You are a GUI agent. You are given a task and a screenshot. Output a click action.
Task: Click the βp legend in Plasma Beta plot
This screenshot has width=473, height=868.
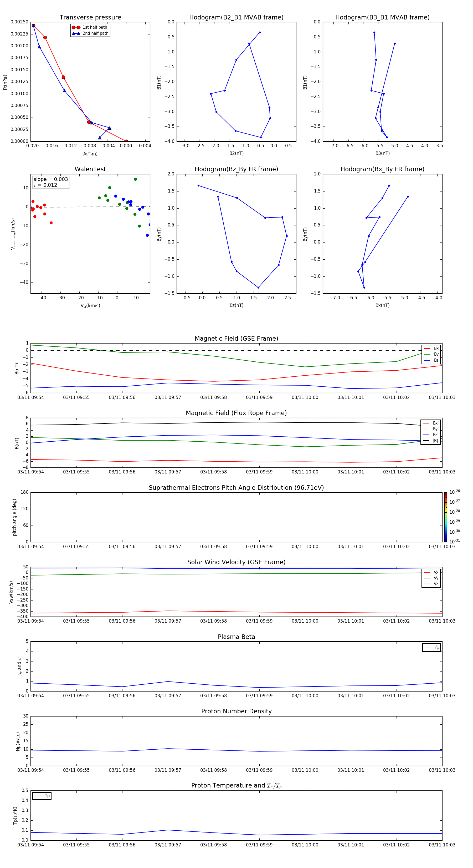point(431,647)
